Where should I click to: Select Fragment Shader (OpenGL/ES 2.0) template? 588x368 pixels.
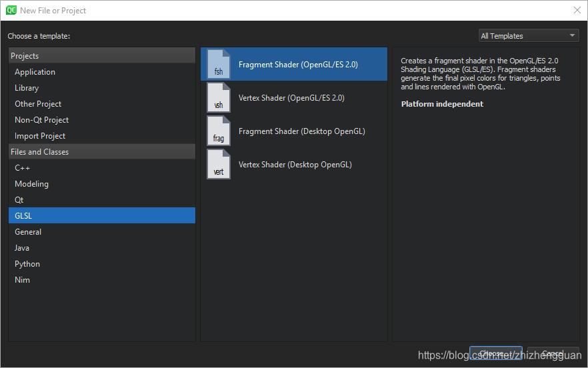(x=294, y=64)
